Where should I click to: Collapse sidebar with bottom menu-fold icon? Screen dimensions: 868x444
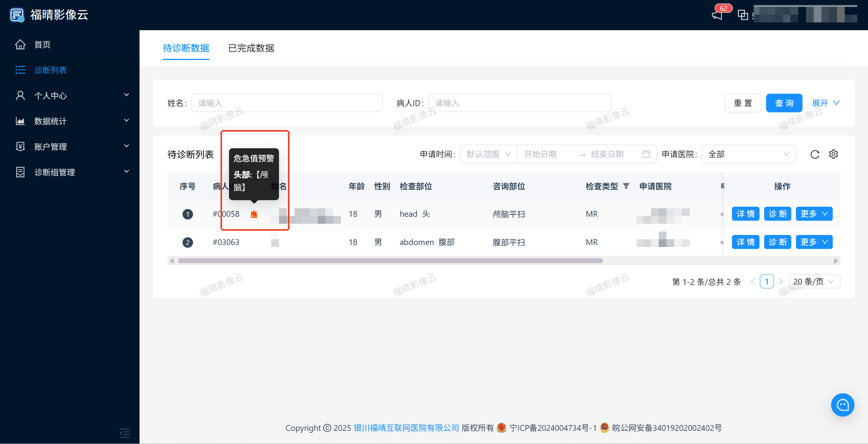pos(125,432)
